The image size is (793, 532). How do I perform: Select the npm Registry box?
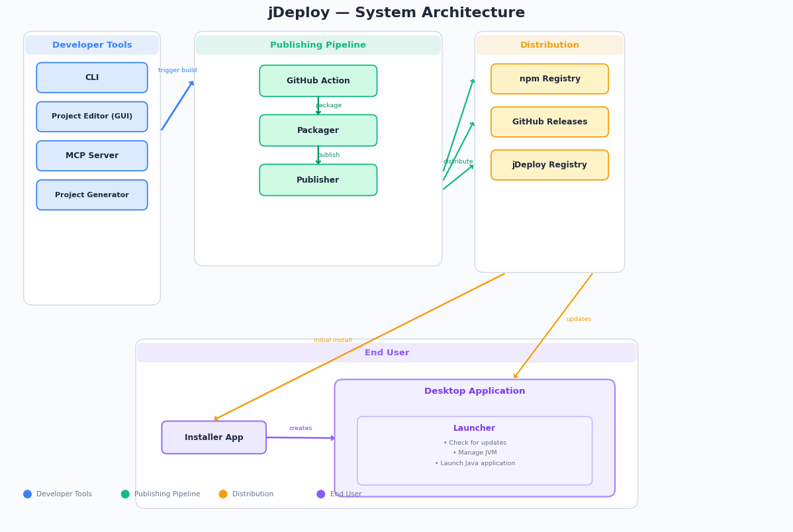coord(550,79)
